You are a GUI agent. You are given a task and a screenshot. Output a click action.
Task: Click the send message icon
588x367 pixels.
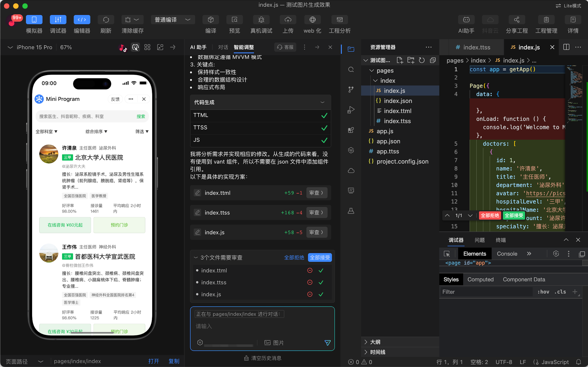[327, 343]
